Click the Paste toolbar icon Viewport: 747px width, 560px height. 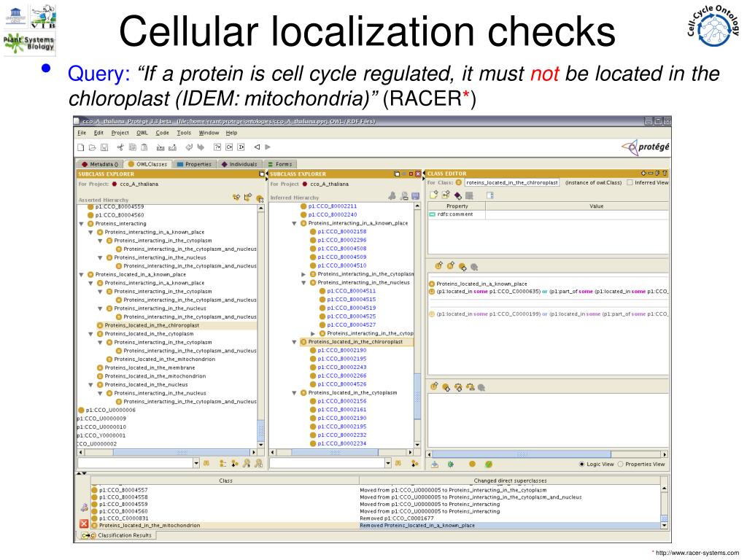tap(144, 147)
